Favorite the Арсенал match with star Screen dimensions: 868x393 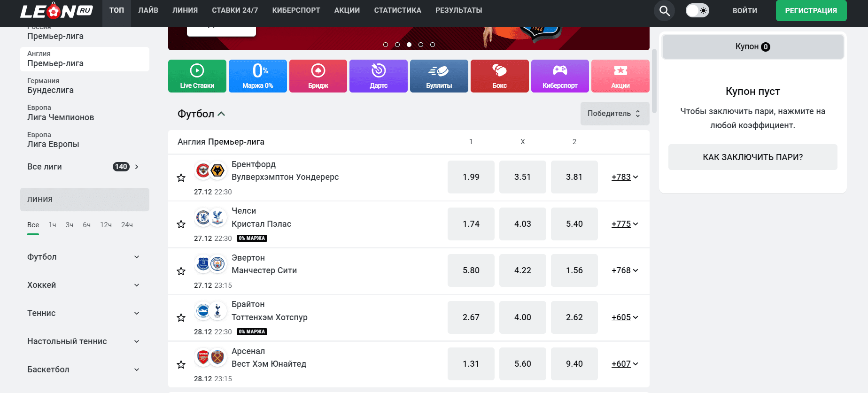click(181, 364)
